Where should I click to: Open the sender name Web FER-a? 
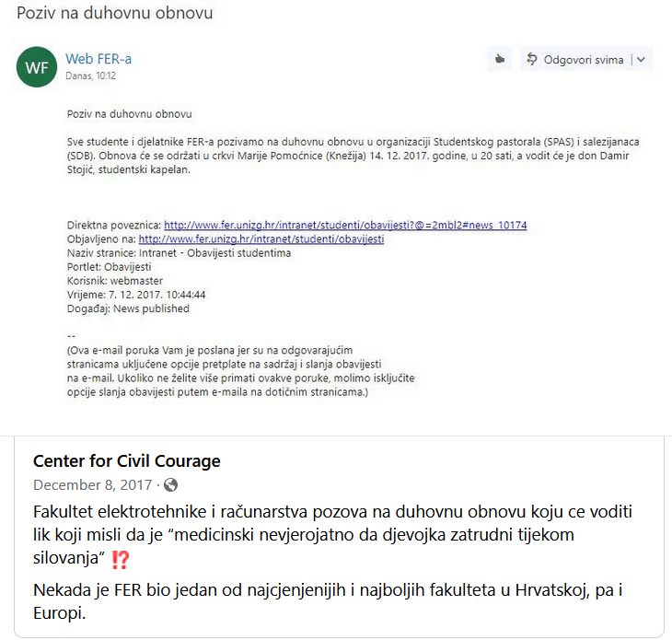(x=98, y=59)
